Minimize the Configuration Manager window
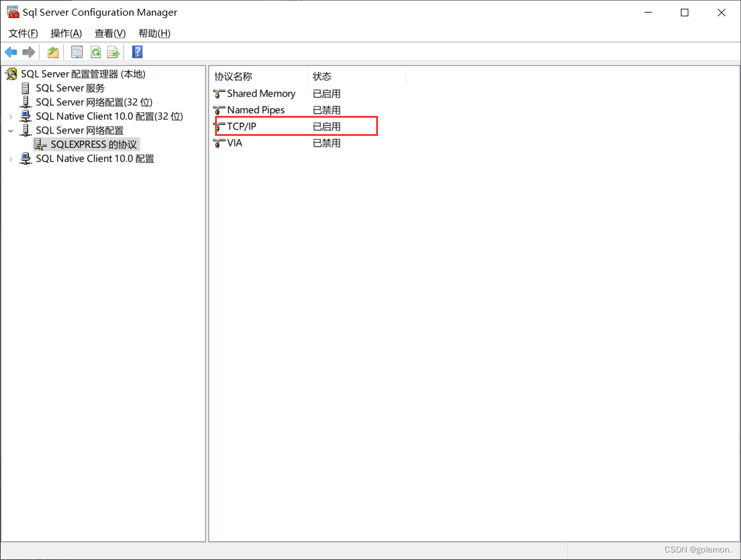741x560 pixels. (x=648, y=13)
